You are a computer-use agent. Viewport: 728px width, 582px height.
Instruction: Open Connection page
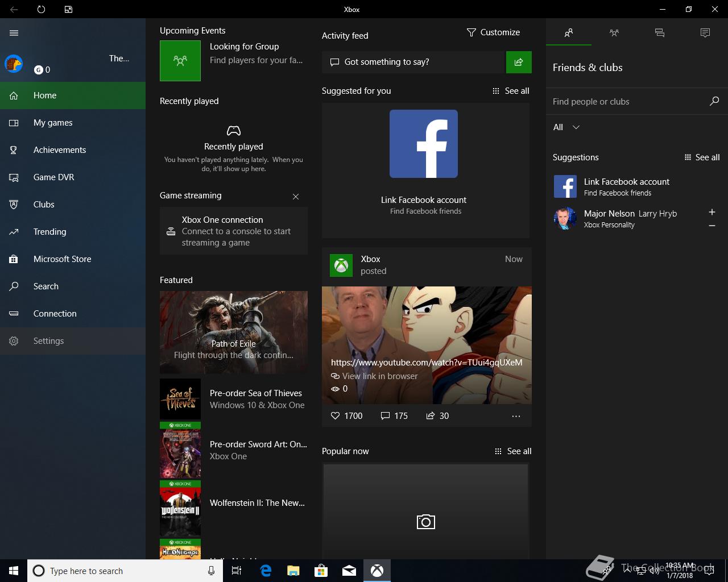pos(73,314)
